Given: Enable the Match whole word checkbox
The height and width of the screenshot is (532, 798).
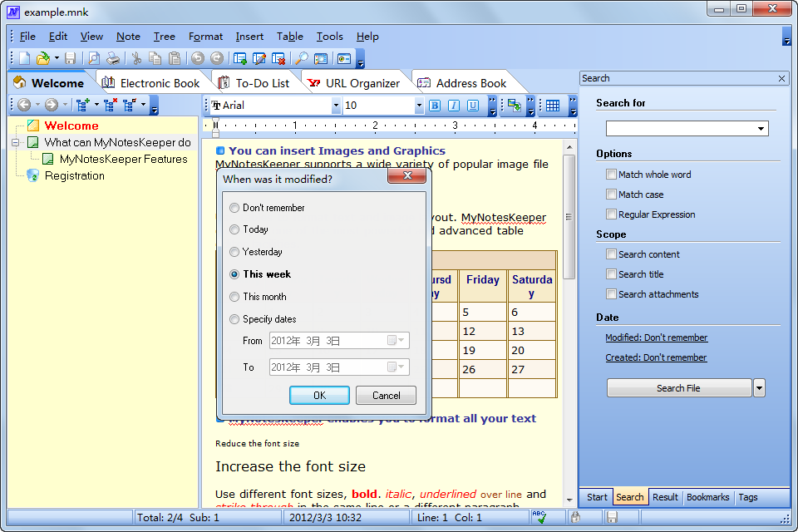Looking at the screenshot, I should coord(611,174).
